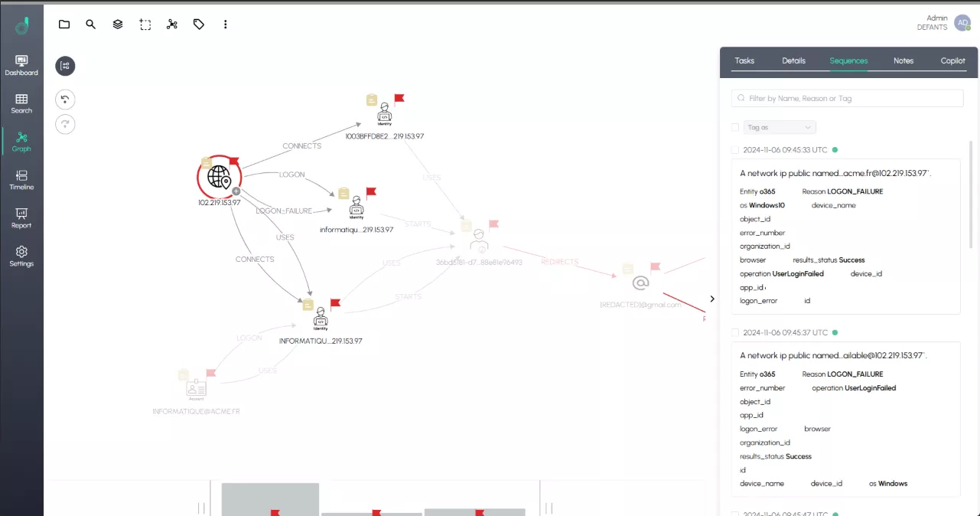This screenshot has width=980, height=516.
Task: Open the acme.fr@102.219.153.97 sequence title
Action: coord(836,173)
